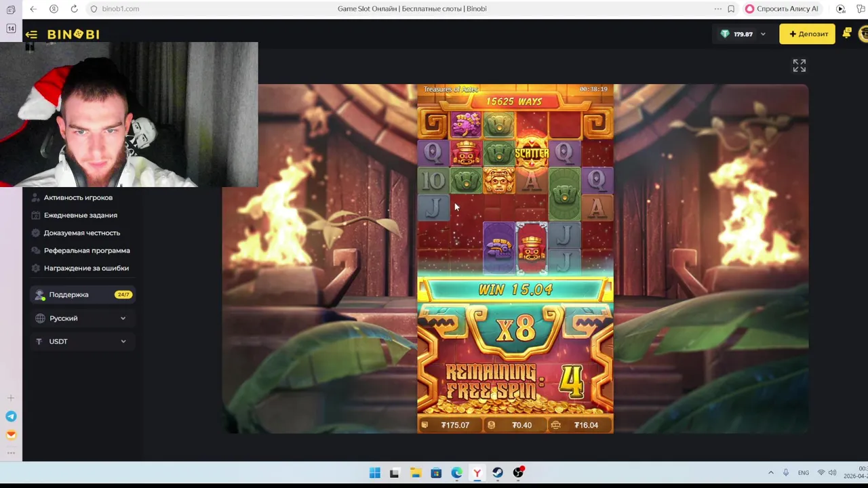Open the tab counter 14 icon
Image resolution: width=868 pixels, height=488 pixels.
[11, 28]
